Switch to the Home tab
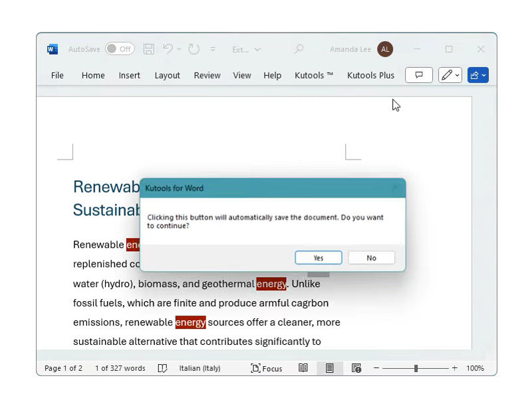 click(93, 75)
